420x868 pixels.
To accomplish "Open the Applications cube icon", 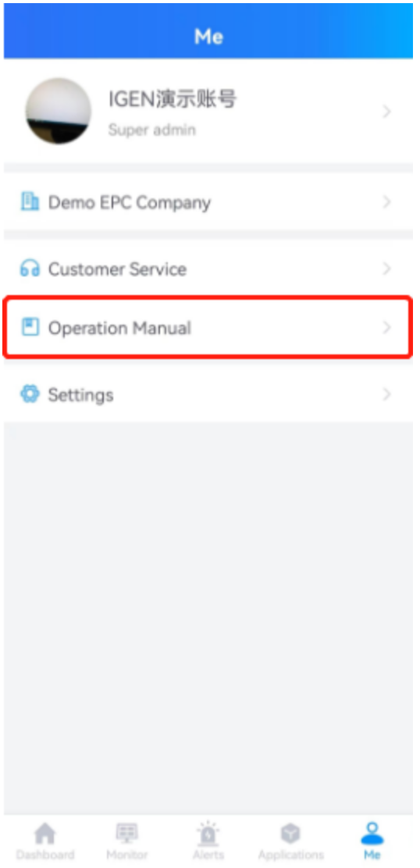I will pos(290,833).
